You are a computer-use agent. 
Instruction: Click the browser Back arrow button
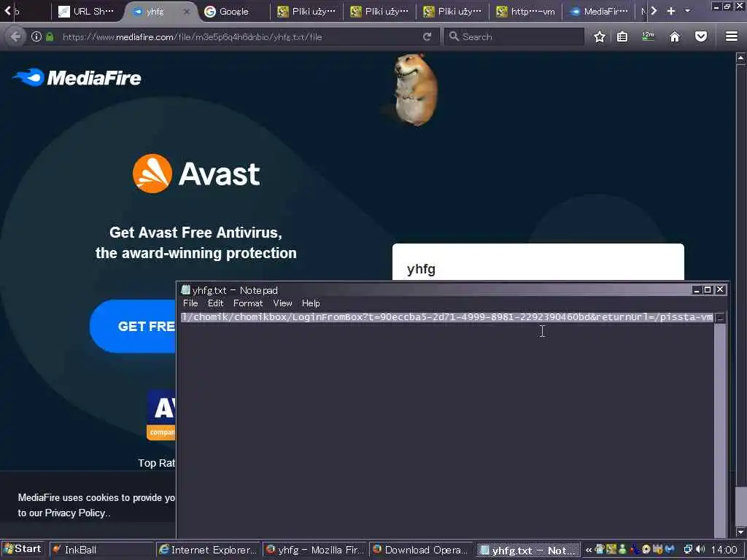(x=16, y=36)
